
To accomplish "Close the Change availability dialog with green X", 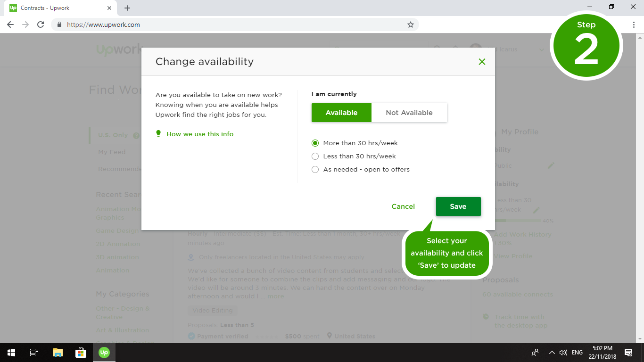I will [482, 62].
